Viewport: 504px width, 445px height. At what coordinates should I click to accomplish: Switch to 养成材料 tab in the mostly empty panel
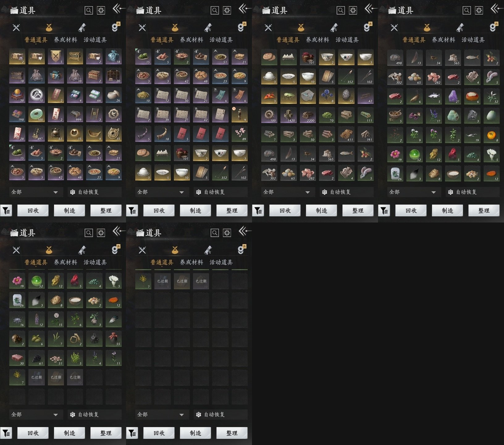pyautogui.click(x=191, y=262)
